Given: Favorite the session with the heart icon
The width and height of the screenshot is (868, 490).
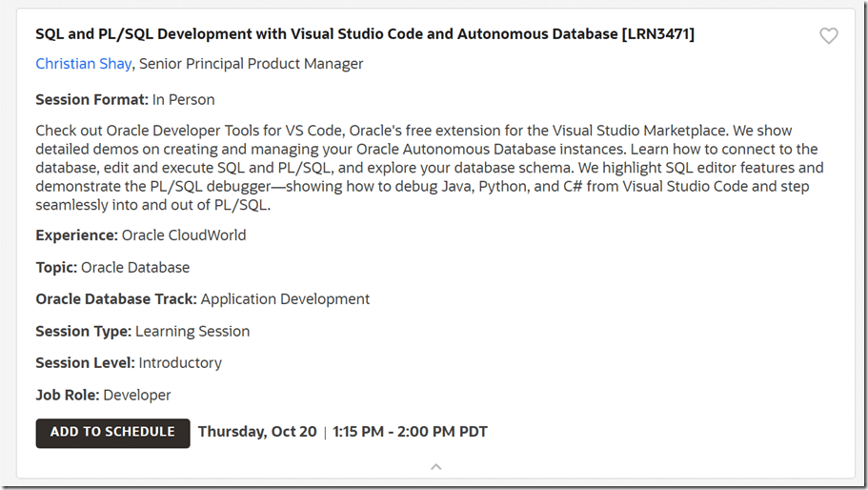Looking at the screenshot, I should [x=829, y=36].
